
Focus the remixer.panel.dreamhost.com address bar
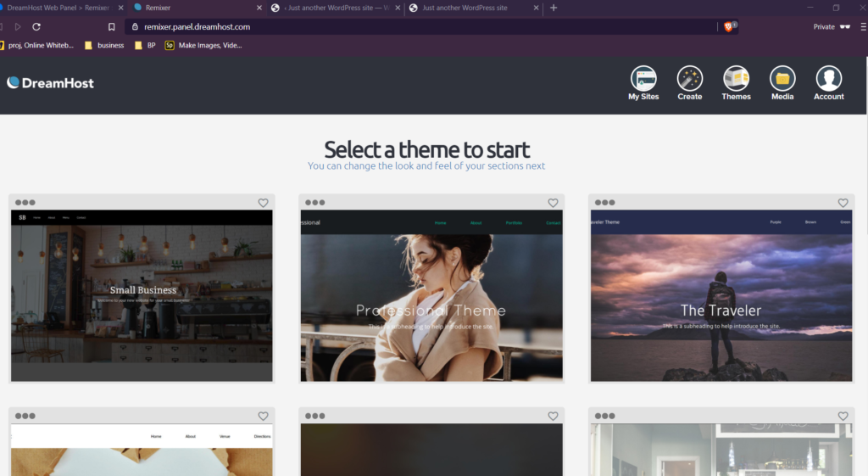point(420,26)
